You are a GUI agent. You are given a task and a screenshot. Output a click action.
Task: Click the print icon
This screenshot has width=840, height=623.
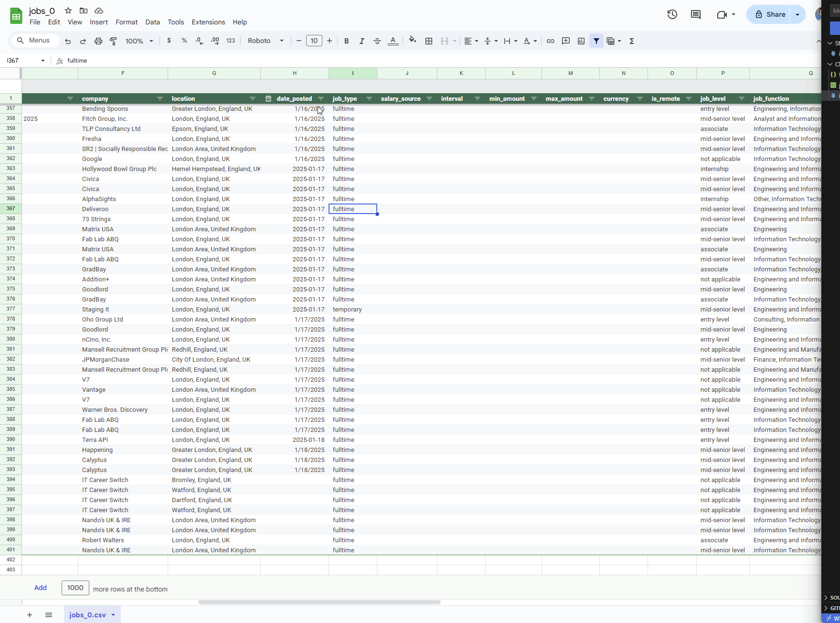(x=98, y=41)
